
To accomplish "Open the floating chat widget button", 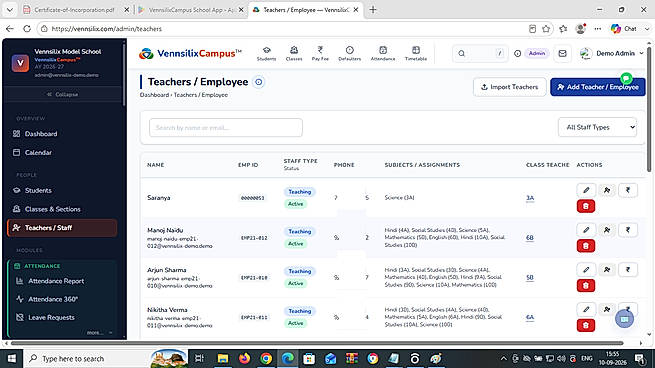I will 625,319.
